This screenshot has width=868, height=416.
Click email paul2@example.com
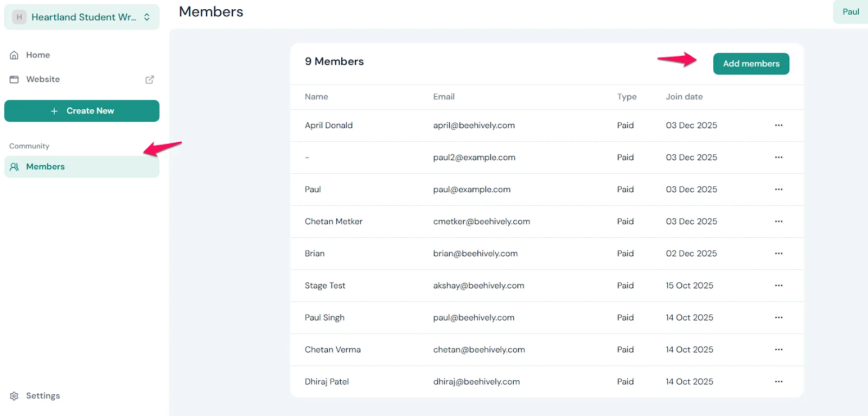pos(474,157)
